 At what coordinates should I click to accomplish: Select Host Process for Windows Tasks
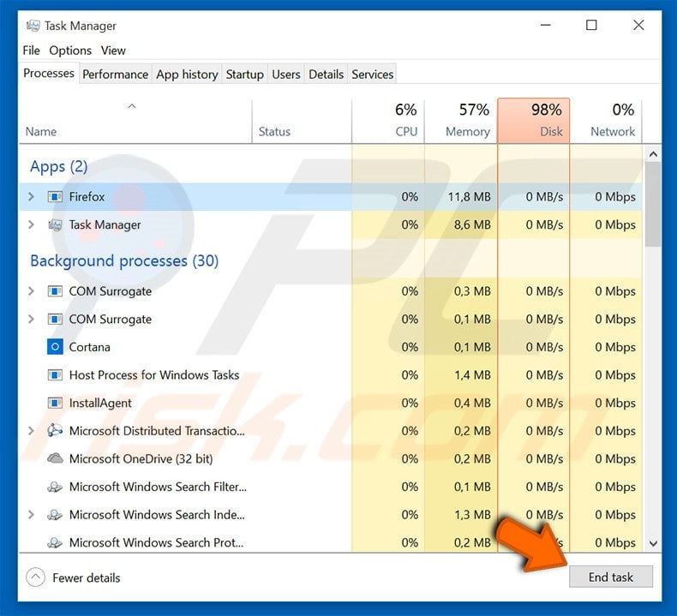coord(154,375)
